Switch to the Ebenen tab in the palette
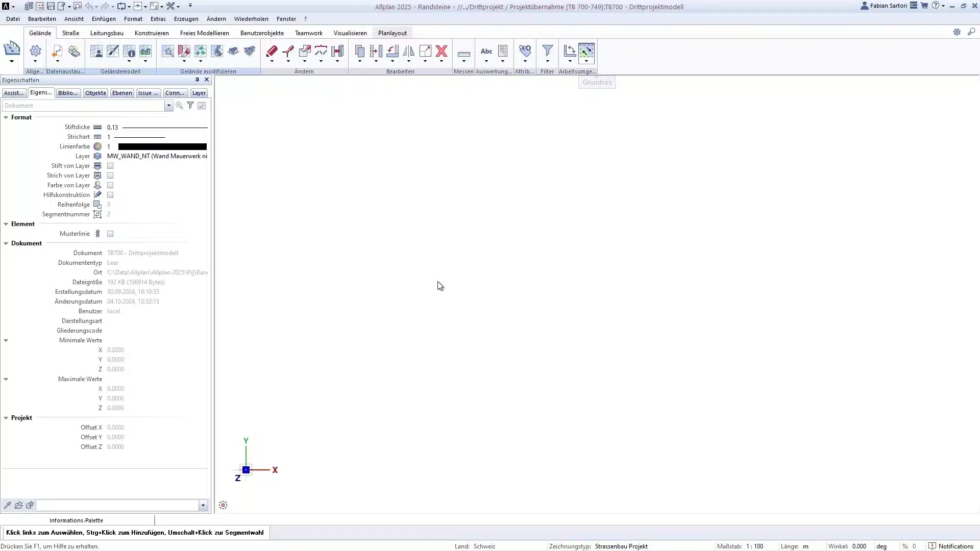The height and width of the screenshot is (551, 980). pos(121,93)
